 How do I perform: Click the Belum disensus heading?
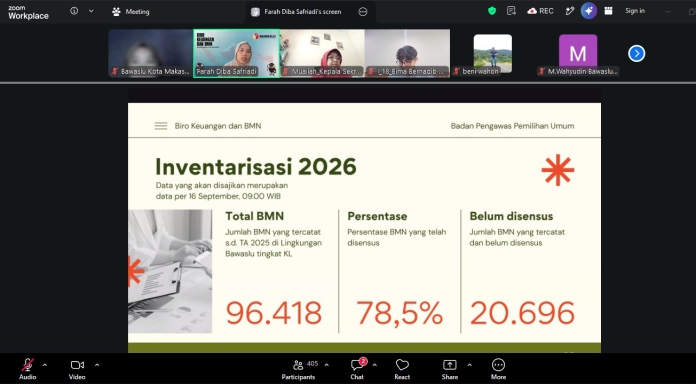[511, 216]
